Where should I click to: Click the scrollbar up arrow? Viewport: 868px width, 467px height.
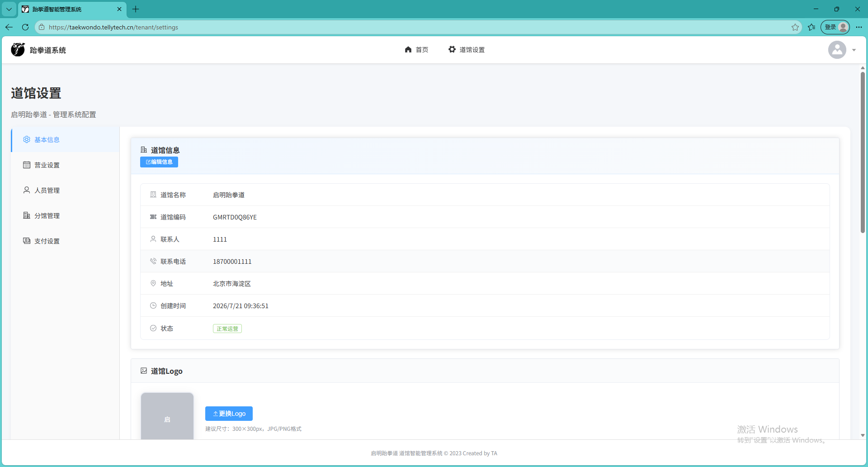coord(863,68)
